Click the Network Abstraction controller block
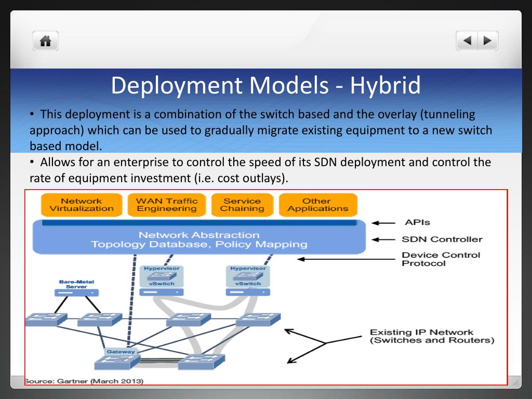The width and height of the screenshot is (532, 399). [x=199, y=237]
